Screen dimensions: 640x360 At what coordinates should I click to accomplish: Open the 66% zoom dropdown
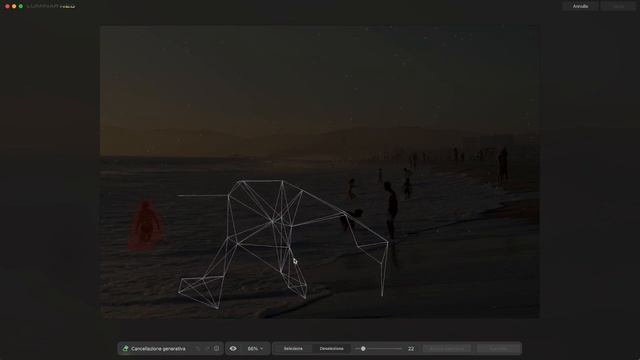pyautogui.click(x=255, y=349)
